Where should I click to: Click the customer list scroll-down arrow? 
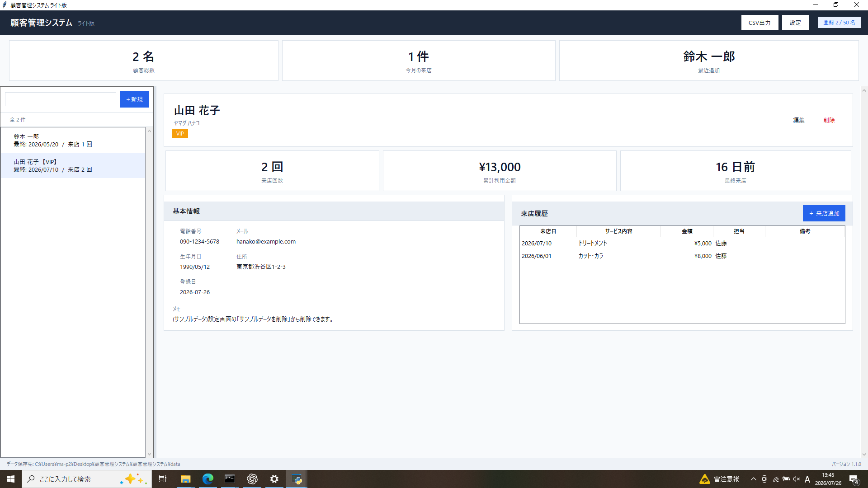pyautogui.click(x=149, y=454)
